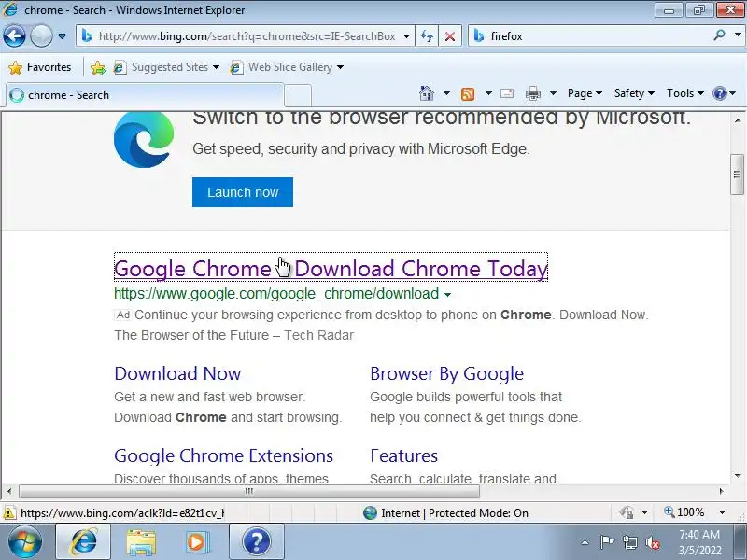Click the green google.com chrome download URL
The image size is (747, 560).
pos(276,293)
